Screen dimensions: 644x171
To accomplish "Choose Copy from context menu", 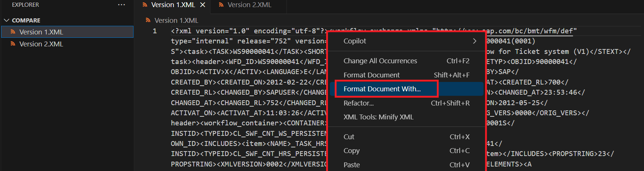I will 351,151.
